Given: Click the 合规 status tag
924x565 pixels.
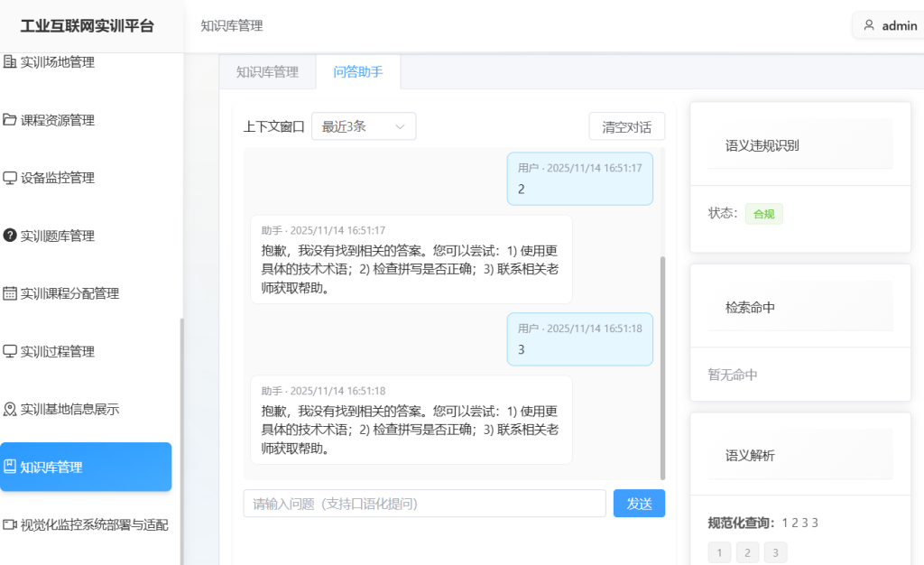Looking at the screenshot, I should [763, 214].
